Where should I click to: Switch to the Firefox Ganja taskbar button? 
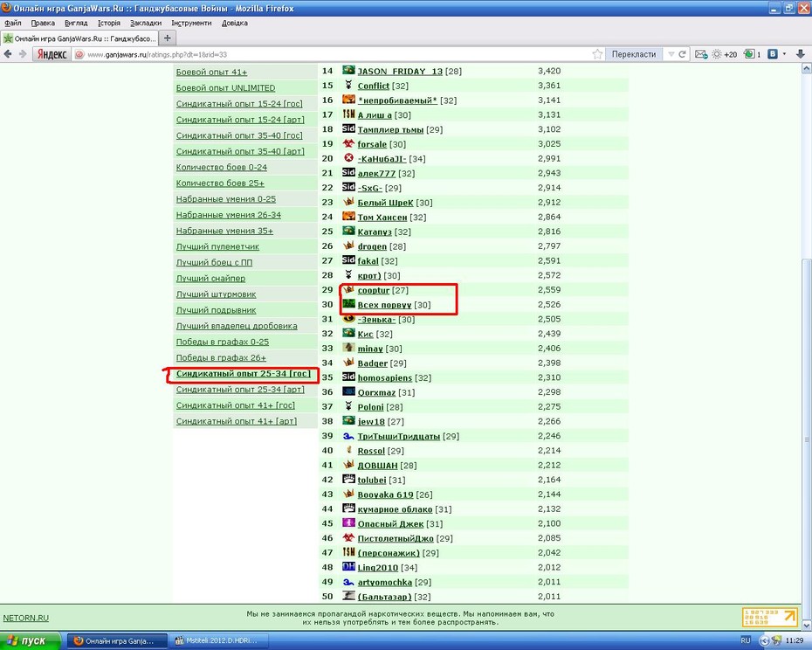(118, 640)
